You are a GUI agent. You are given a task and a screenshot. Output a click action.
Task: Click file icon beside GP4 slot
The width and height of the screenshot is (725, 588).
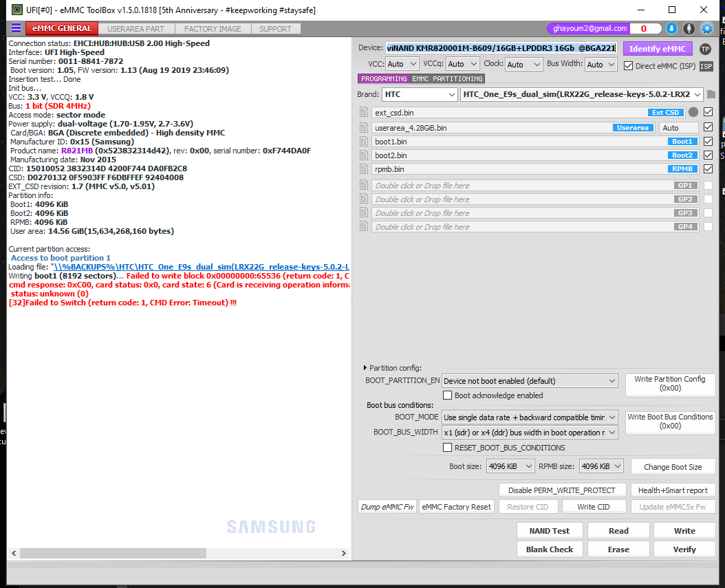pyautogui.click(x=364, y=226)
